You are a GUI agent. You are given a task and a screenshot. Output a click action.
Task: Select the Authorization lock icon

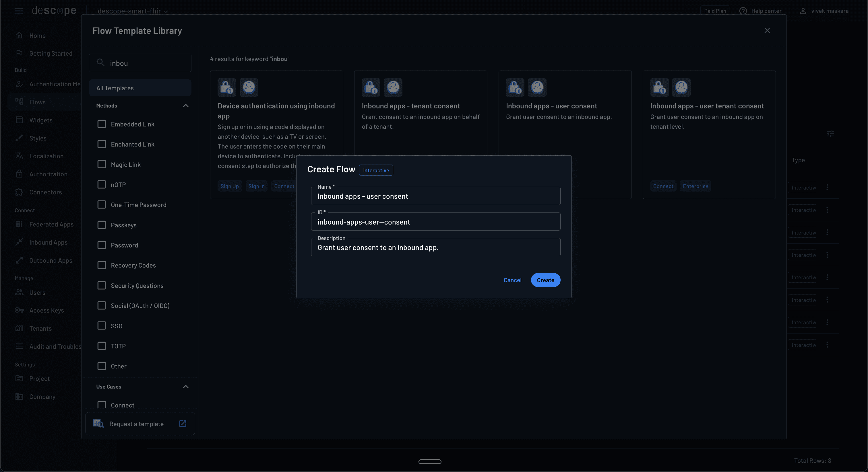click(x=19, y=174)
